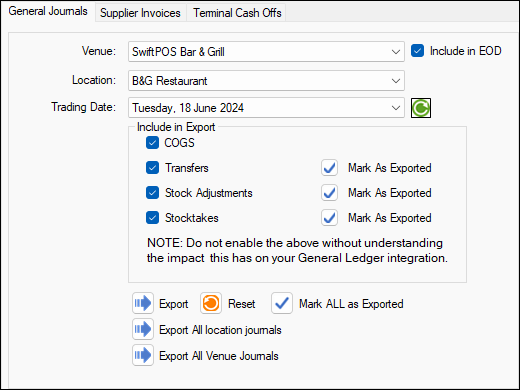
Task: Click the Mark As Exported tick for Stocktakes
Action: (329, 218)
